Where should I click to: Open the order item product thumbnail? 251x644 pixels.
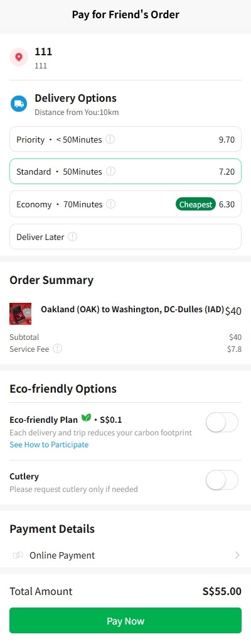click(x=21, y=314)
